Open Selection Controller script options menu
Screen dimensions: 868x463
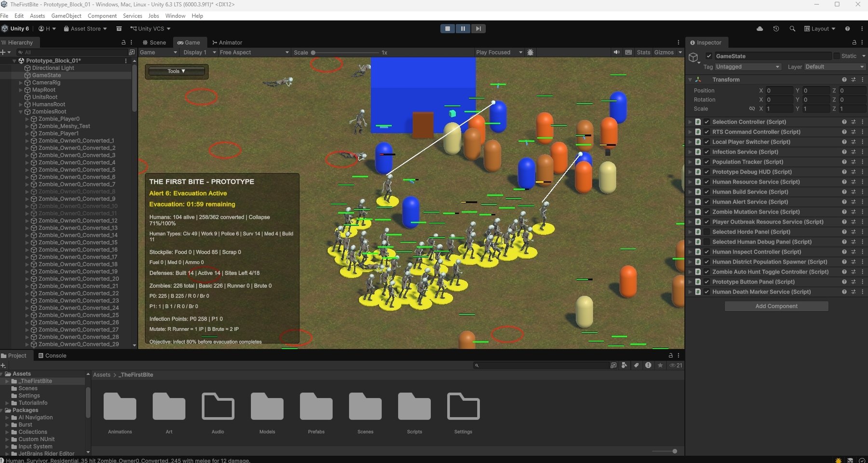click(x=863, y=122)
